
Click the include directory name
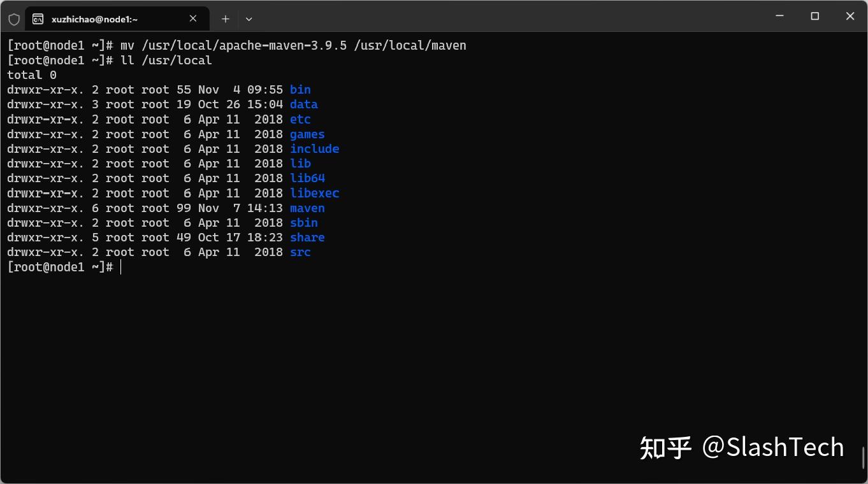pos(314,148)
